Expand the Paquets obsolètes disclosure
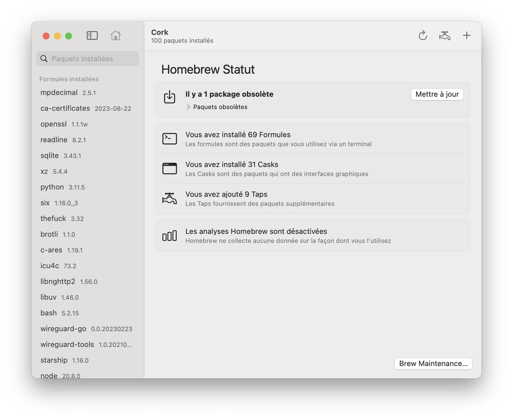Screen dimensions: 513x420 click(189, 107)
